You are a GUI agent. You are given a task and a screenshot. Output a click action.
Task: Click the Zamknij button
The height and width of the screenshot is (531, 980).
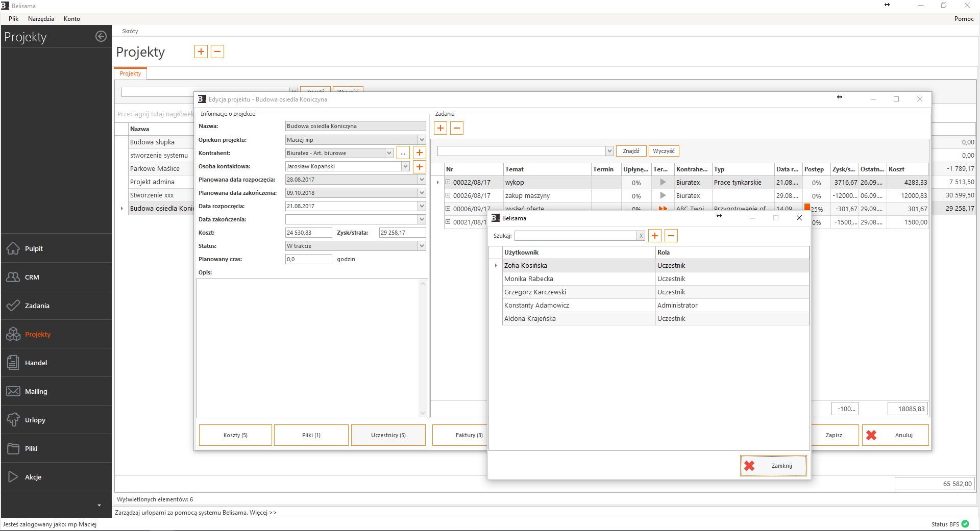point(773,466)
